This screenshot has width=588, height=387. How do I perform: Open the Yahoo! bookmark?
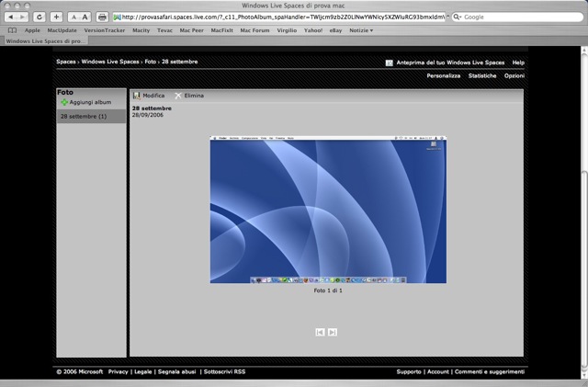[x=313, y=30]
